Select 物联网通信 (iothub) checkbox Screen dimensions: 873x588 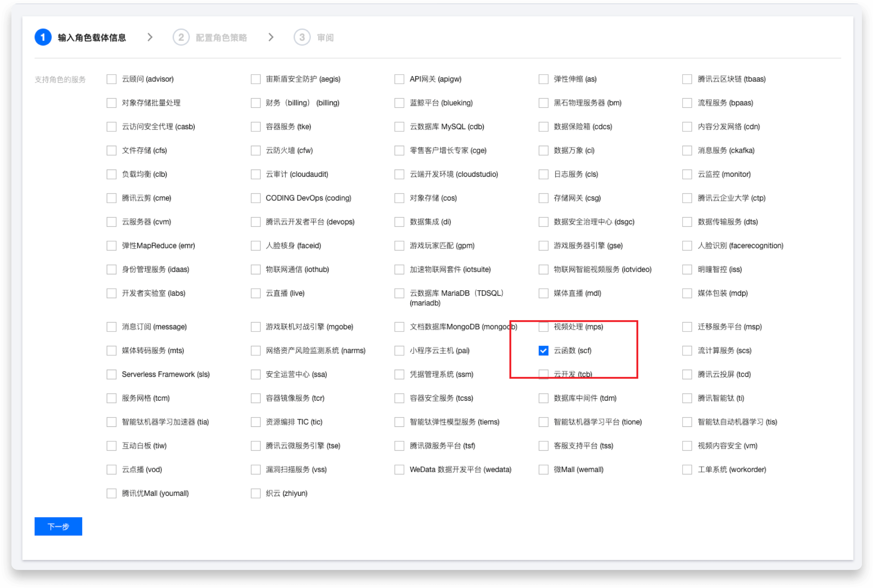click(x=255, y=269)
